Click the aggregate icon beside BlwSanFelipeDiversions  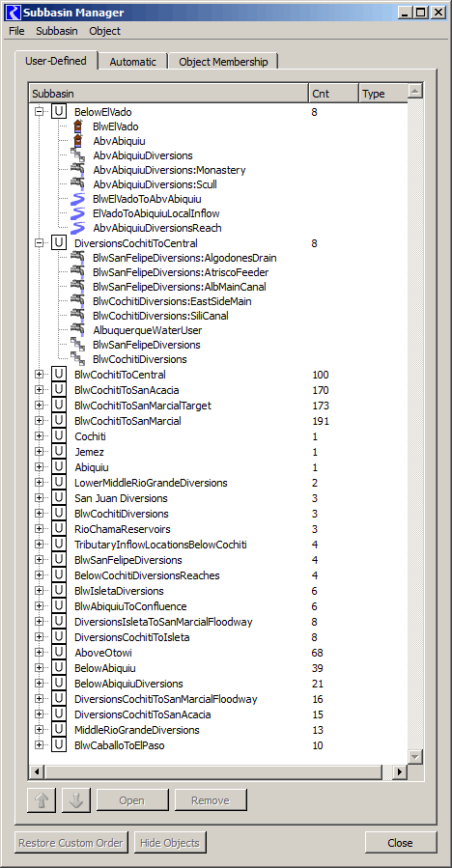[78, 345]
